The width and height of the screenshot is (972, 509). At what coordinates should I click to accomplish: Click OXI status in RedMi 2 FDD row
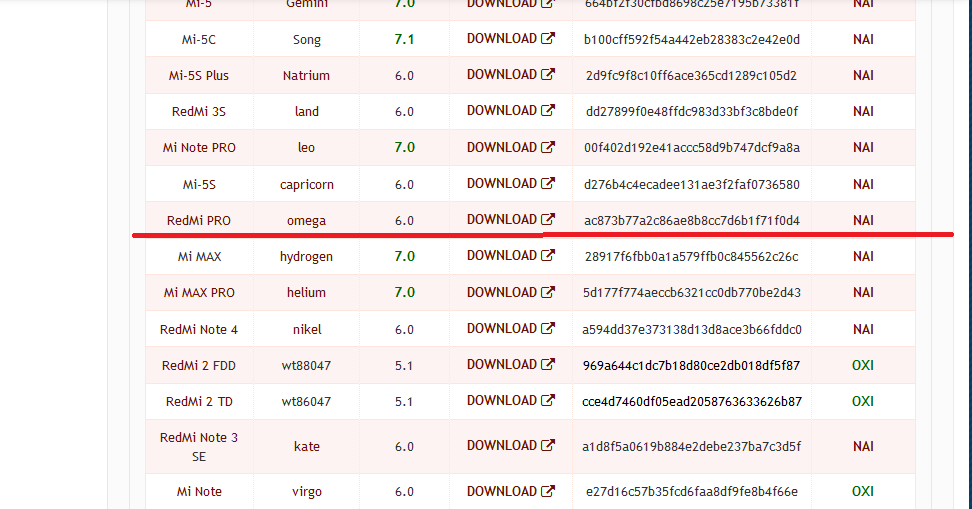863,366
